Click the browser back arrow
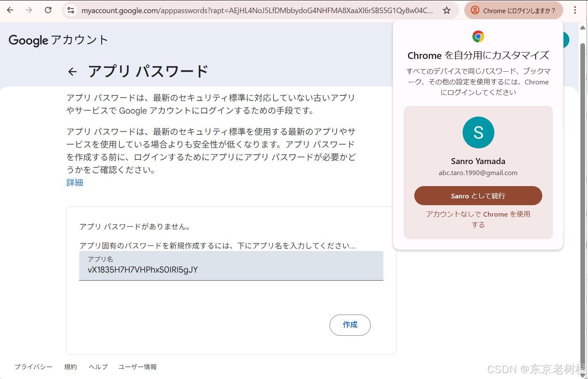The width and height of the screenshot is (588, 379). pyautogui.click(x=10, y=10)
